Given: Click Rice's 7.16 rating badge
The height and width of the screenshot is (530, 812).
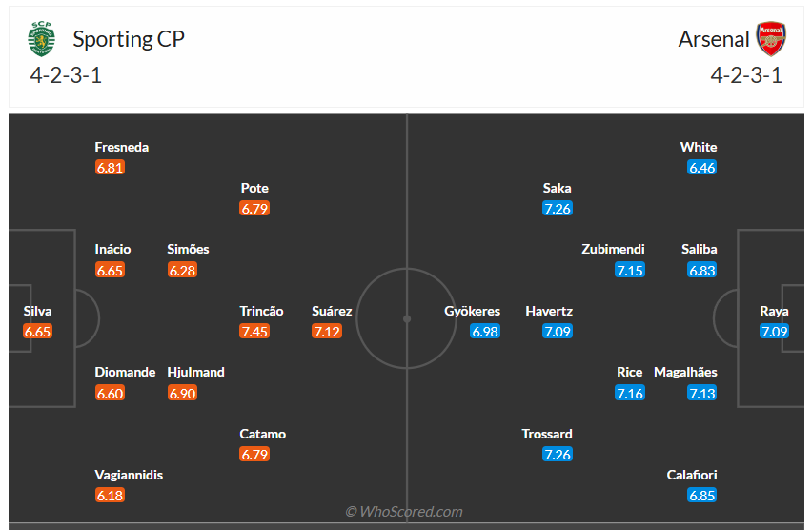Looking at the screenshot, I should tap(630, 393).
